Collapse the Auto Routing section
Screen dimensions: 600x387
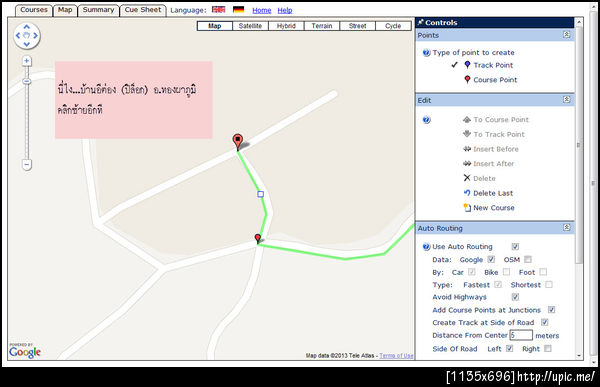coord(567,228)
